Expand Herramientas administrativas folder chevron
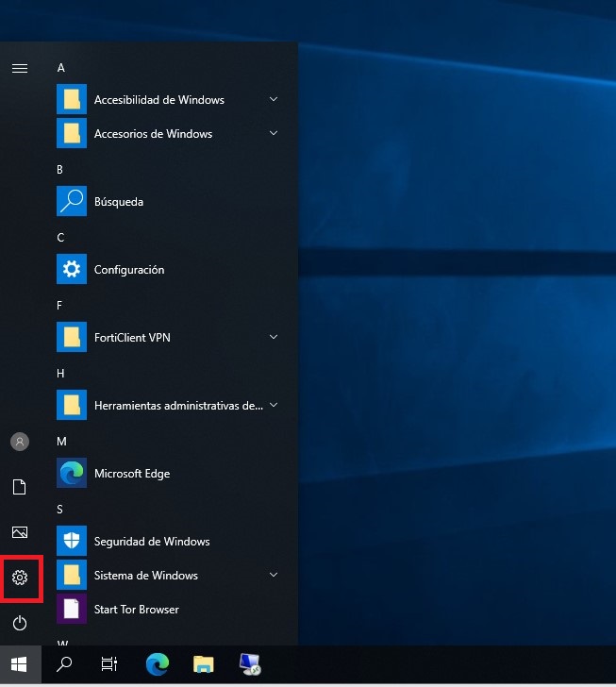 [274, 405]
